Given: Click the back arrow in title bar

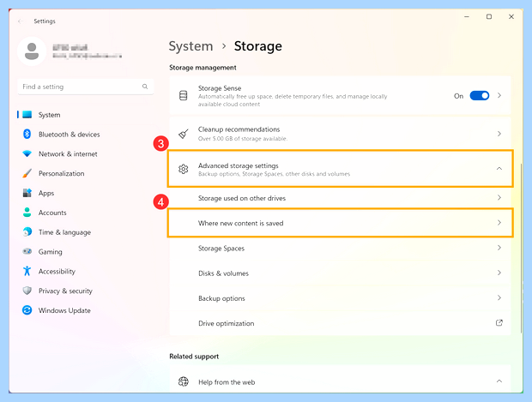Looking at the screenshot, I should pos(21,21).
